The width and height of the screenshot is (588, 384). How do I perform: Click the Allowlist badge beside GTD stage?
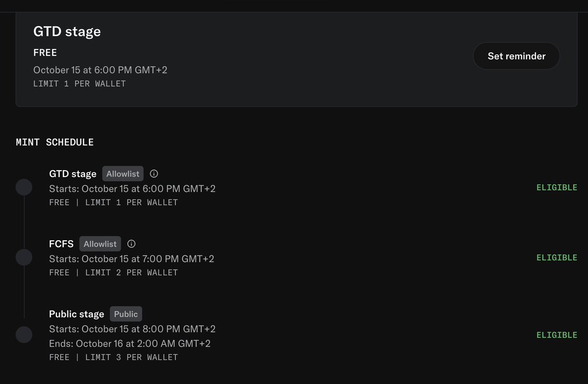coord(123,174)
